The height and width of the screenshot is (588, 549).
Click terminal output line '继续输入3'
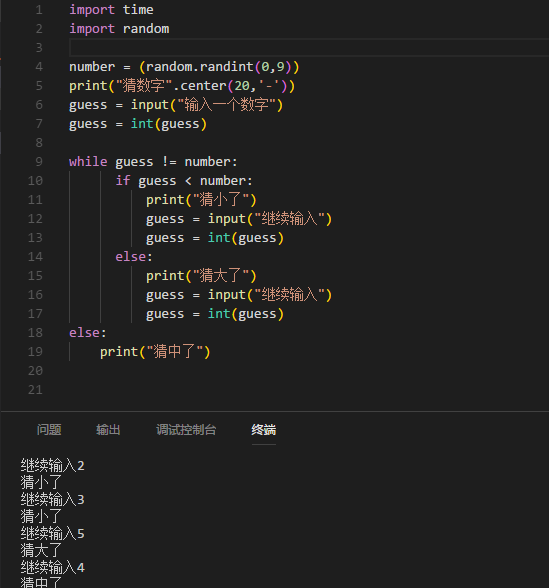click(52, 500)
